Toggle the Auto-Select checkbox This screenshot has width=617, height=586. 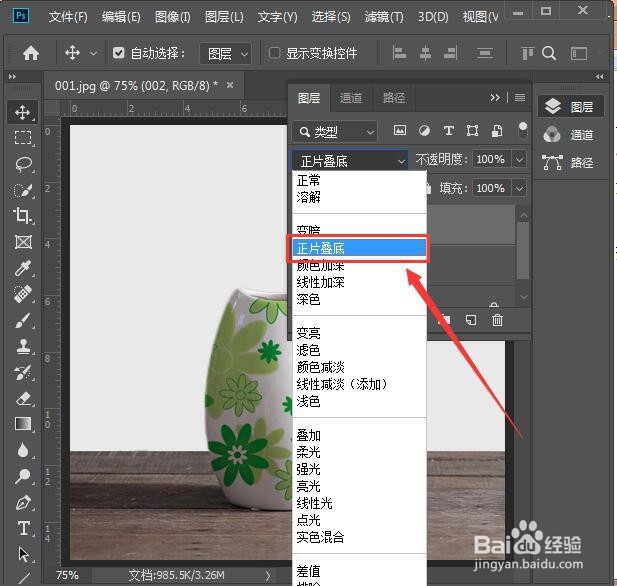[x=118, y=53]
